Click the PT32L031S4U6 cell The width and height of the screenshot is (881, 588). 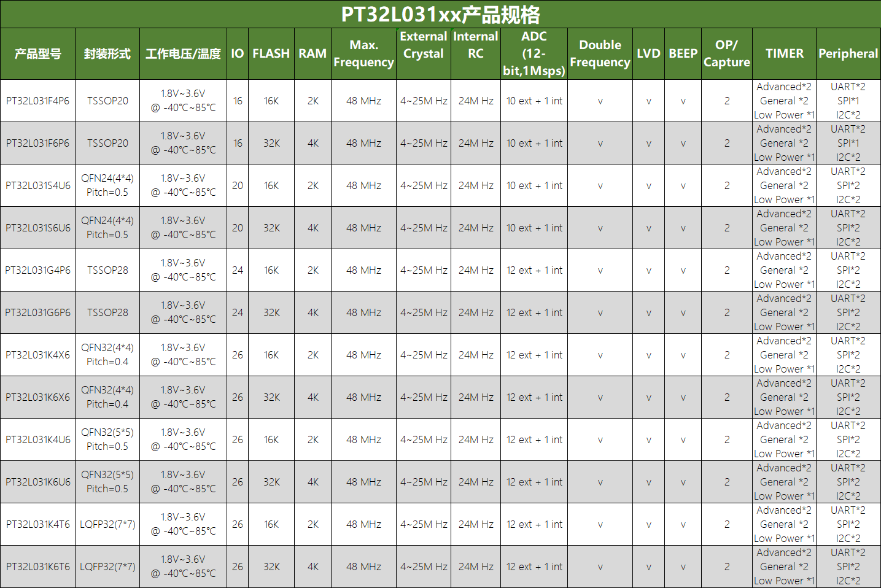click(x=37, y=185)
